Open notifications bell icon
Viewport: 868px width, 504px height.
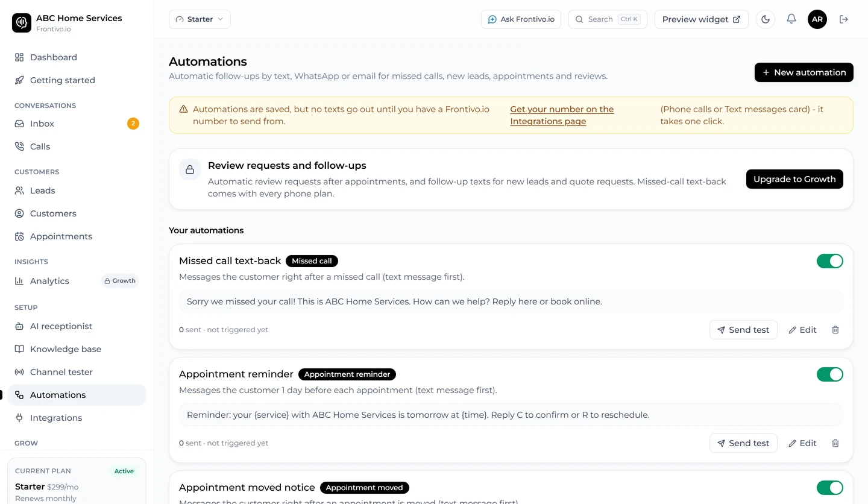point(791,19)
